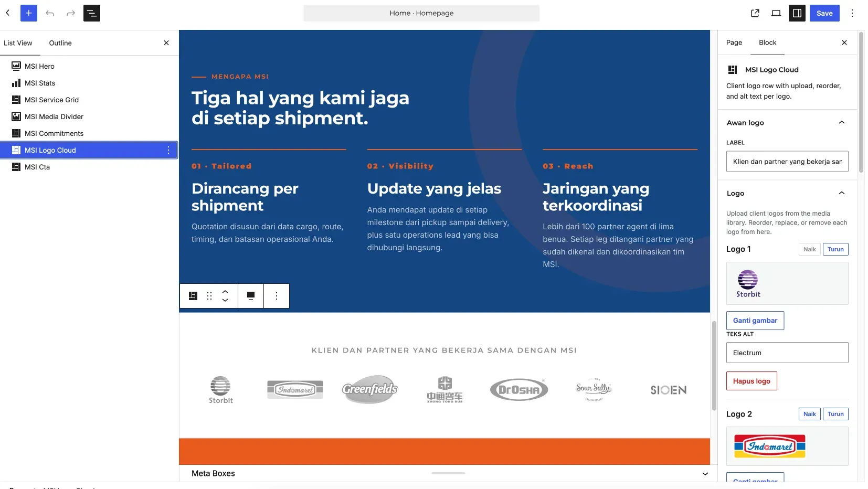Click the drag handle in block toolbar
The height and width of the screenshot is (489, 868).
tap(209, 296)
